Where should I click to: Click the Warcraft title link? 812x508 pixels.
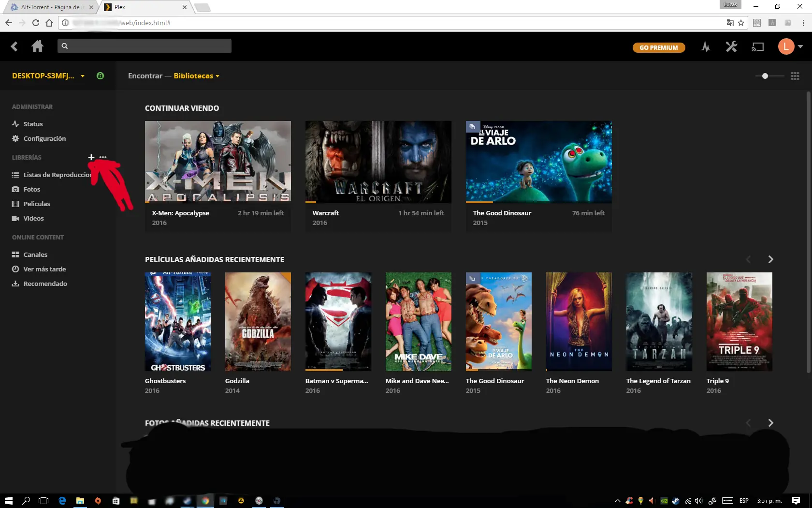(326, 213)
